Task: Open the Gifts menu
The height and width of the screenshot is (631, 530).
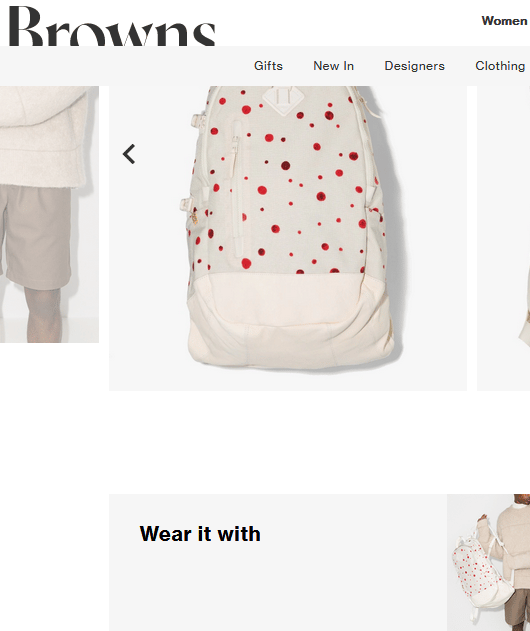Action: [268, 66]
